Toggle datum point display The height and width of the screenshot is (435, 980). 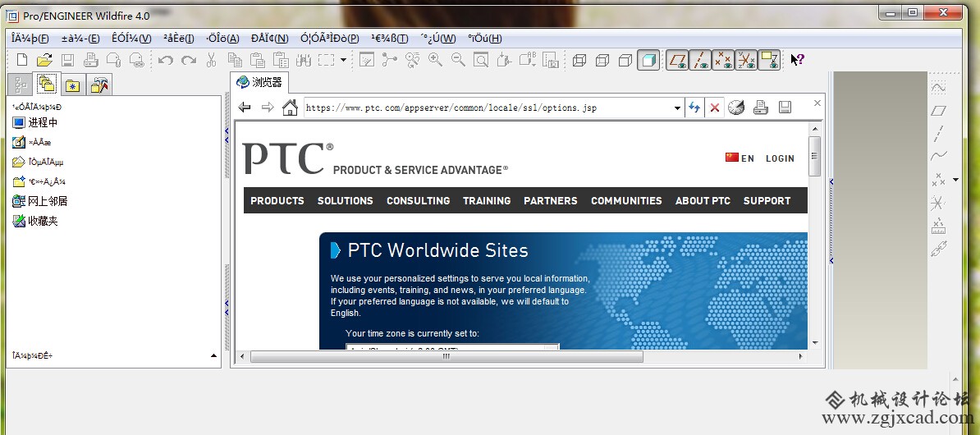tap(723, 60)
